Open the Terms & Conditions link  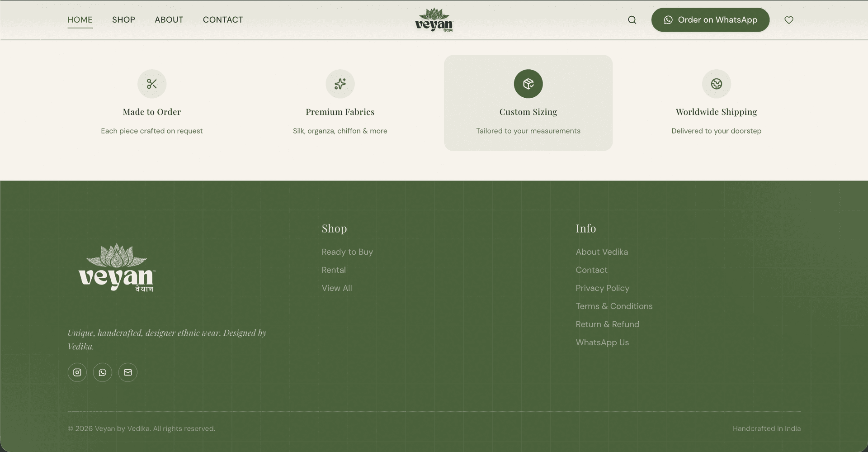(x=614, y=306)
